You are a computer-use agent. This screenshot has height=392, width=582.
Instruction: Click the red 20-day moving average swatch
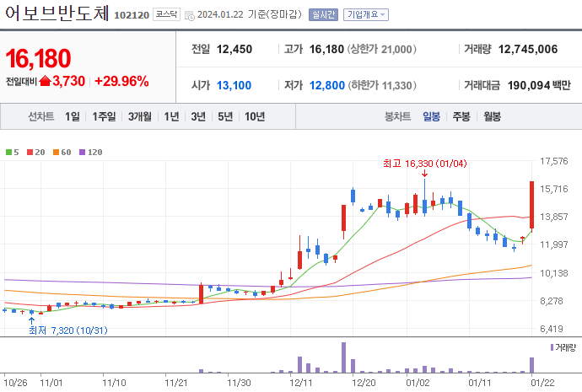tap(30, 152)
